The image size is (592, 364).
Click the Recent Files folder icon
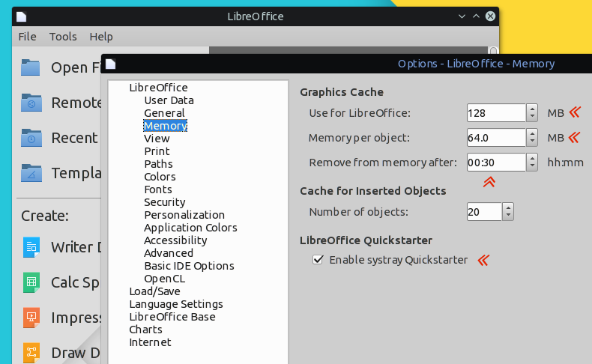tap(31, 138)
